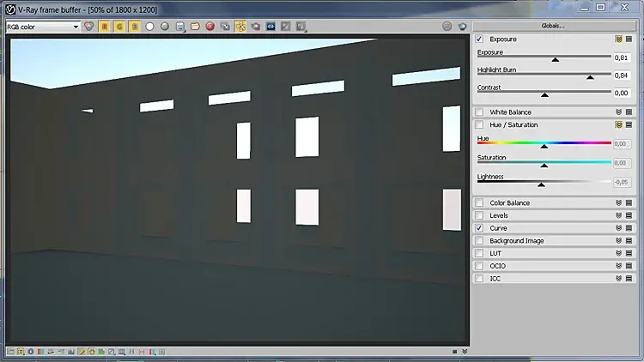Switch to RGB channels icon
The width and height of the screenshot is (644, 362).
88,27
